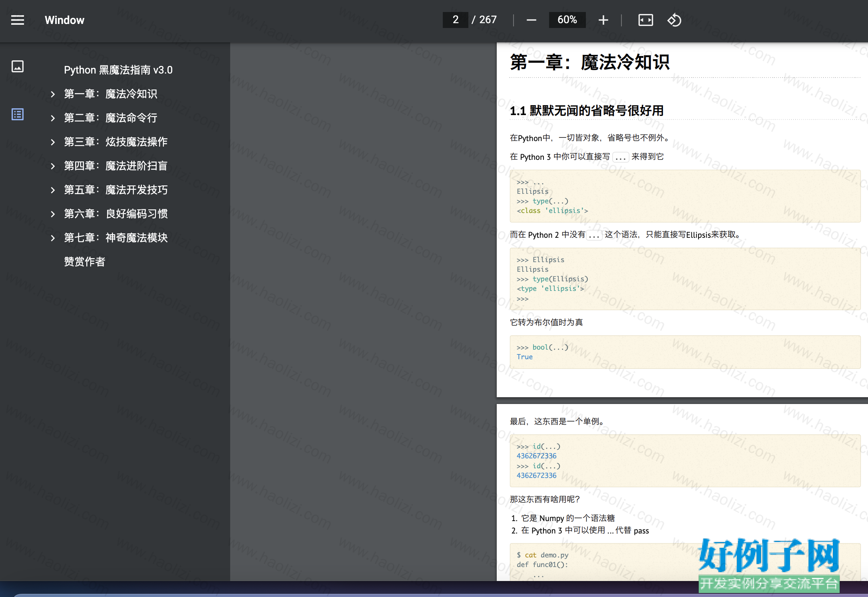
Task: Click sentence 它转为布尔值时为真
Action: 546,322
